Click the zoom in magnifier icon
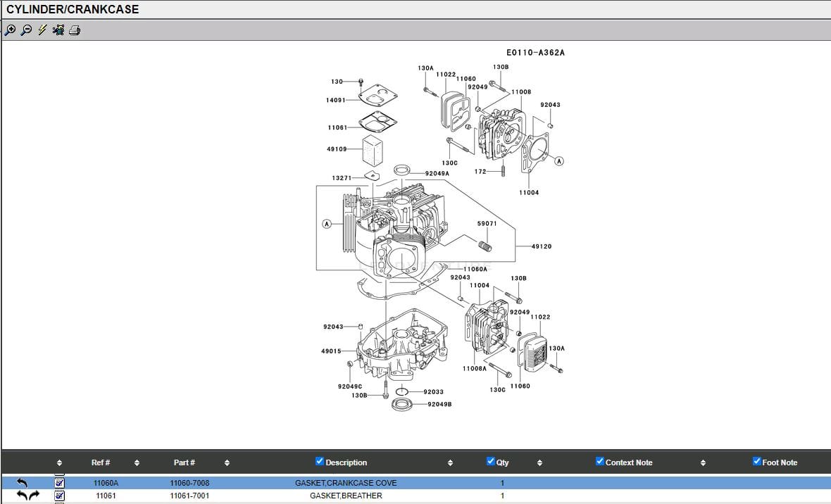This screenshot has width=831, height=504. coord(10,30)
